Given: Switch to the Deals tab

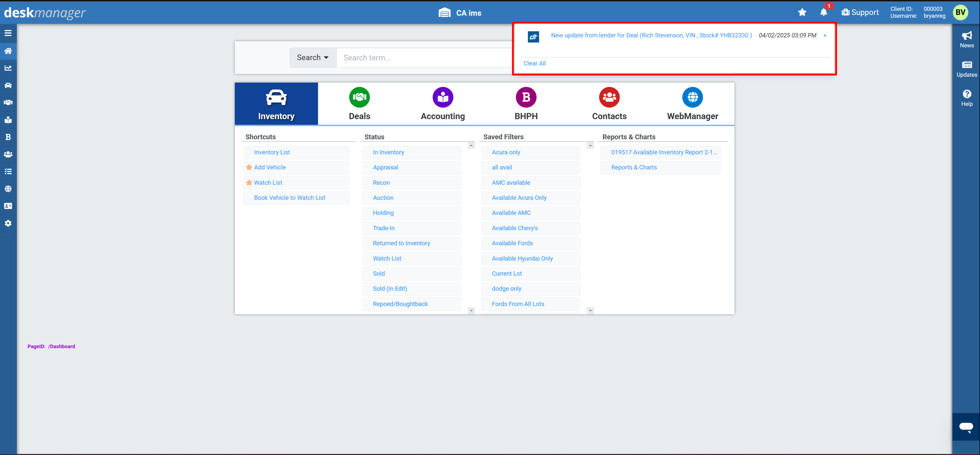Looking at the screenshot, I should click(x=359, y=103).
